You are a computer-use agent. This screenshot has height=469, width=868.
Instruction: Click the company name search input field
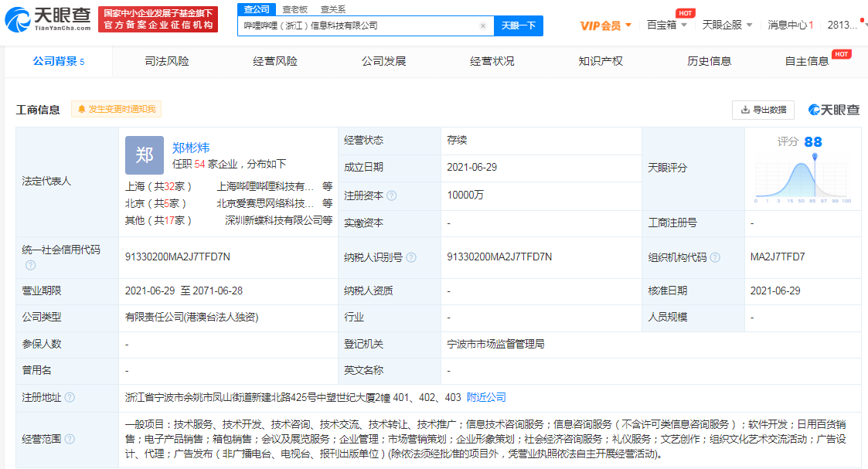tap(359, 25)
